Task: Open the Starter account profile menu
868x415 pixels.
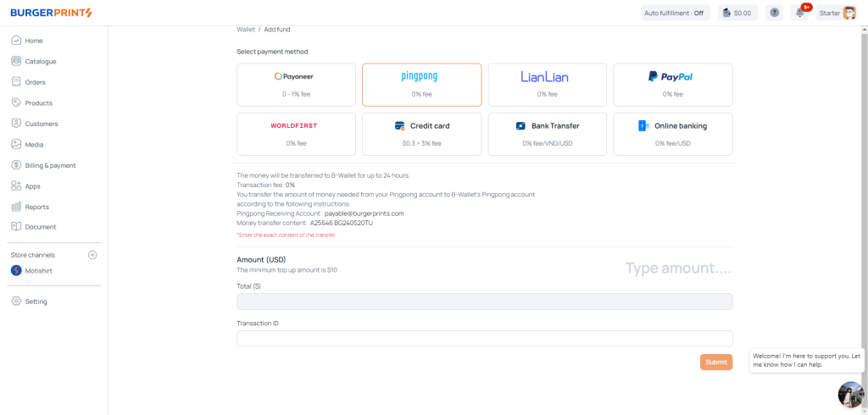Action: pos(837,13)
